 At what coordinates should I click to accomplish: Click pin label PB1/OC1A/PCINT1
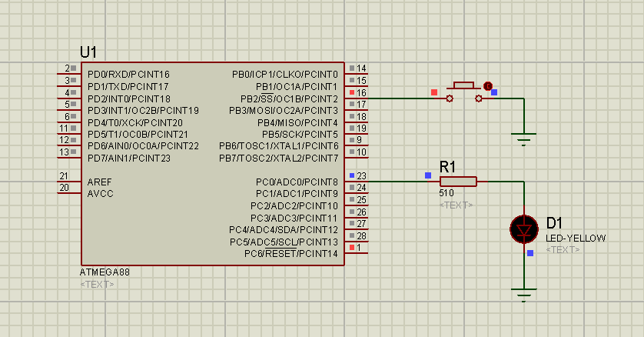tap(297, 87)
